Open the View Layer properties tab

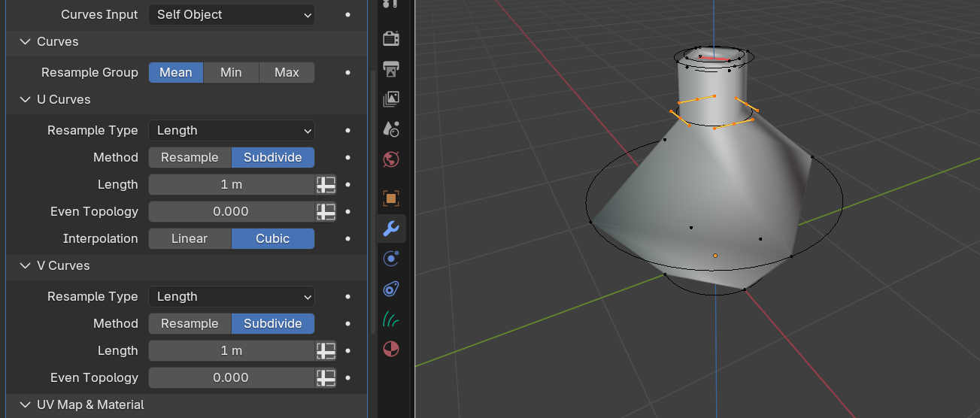(391, 98)
